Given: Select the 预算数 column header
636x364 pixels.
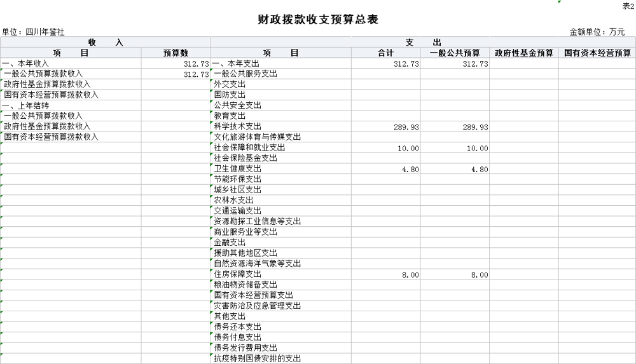Looking at the screenshot, I should tap(176, 53).
